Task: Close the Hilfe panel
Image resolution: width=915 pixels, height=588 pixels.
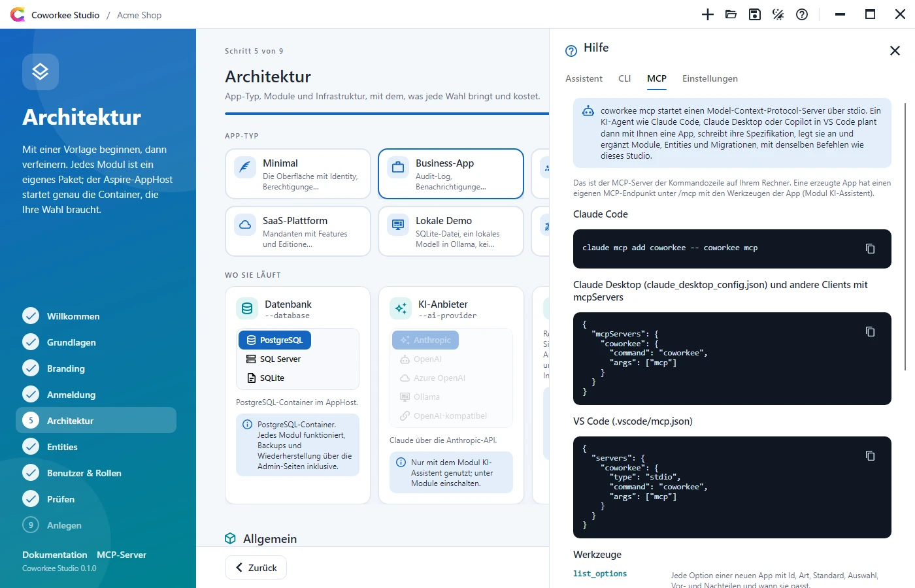Action: [895, 50]
